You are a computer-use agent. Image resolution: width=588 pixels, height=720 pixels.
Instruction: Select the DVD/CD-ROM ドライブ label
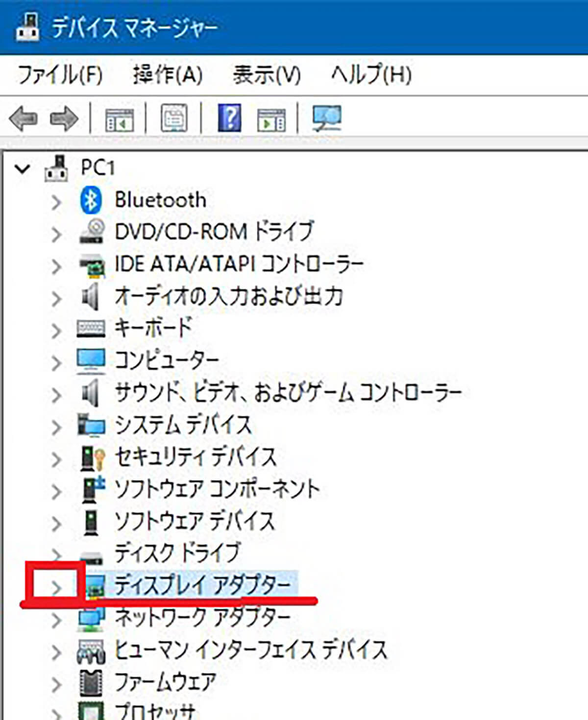coord(214,232)
